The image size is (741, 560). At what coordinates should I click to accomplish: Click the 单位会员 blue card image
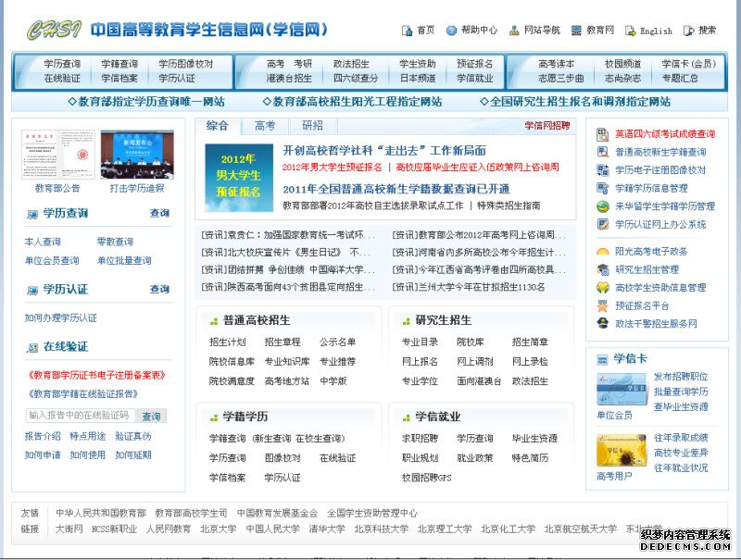point(622,390)
